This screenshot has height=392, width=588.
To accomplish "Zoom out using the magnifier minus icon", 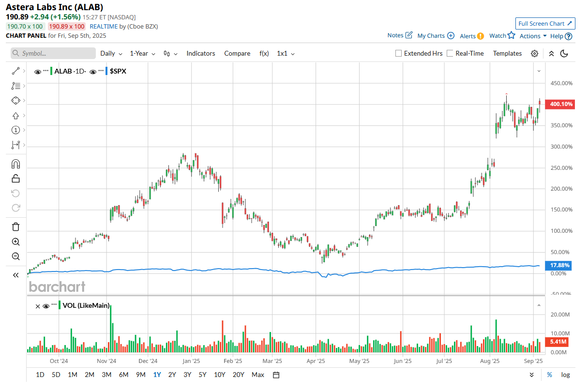I will coord(15,256).
